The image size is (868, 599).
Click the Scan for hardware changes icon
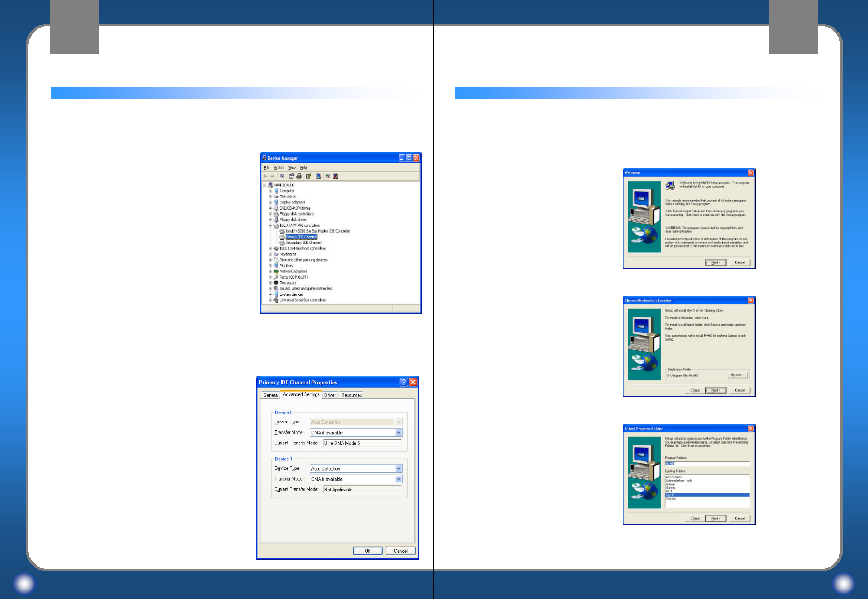(x=319, y=176)
